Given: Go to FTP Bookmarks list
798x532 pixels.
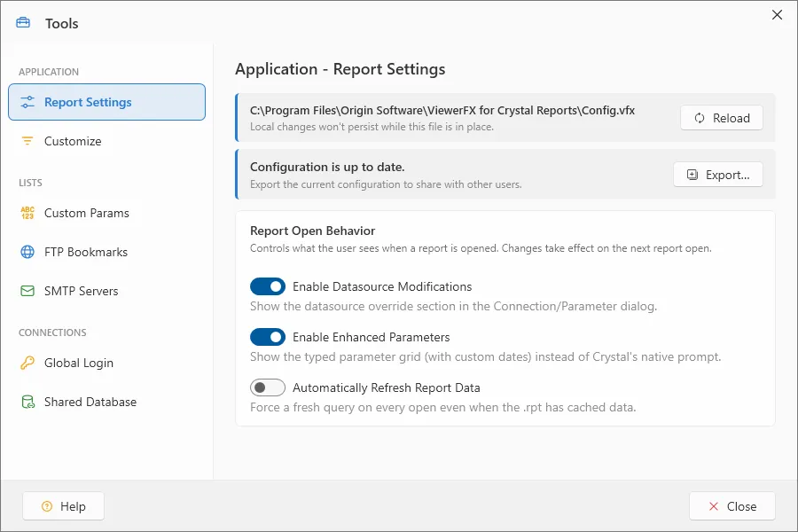Looking at the screenshot, I should coord(107,252).
